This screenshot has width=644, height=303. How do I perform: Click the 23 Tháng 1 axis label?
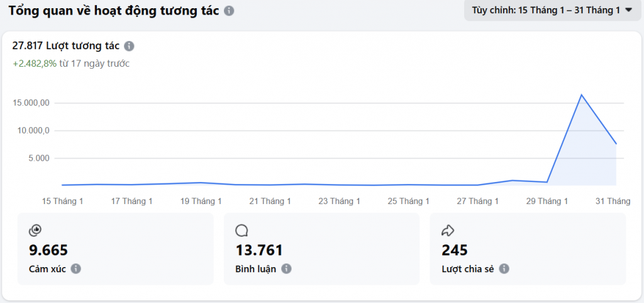point(340,201)
